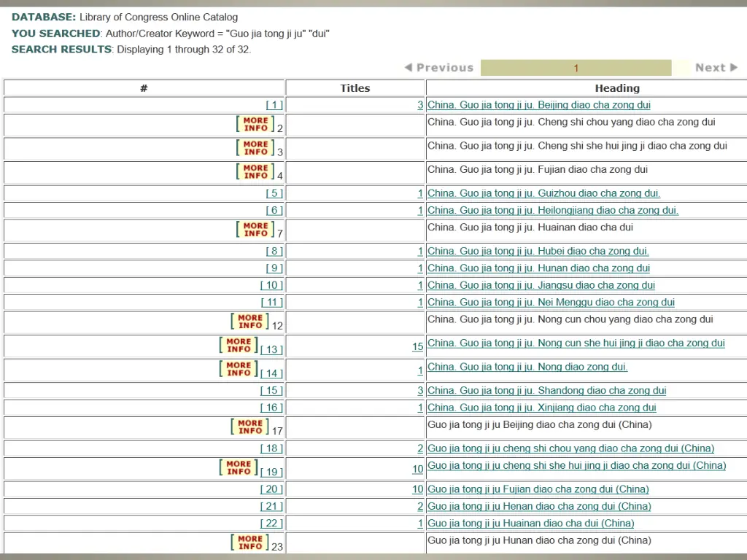Select results page 1 indicator
Screen dimensions: 747x560
(x=576, y=68)
